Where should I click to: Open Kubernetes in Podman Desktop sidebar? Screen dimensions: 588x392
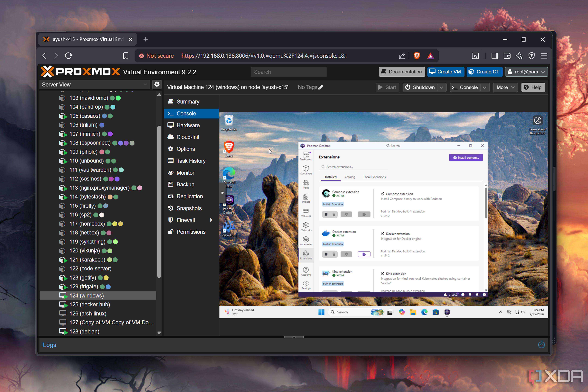306,241
